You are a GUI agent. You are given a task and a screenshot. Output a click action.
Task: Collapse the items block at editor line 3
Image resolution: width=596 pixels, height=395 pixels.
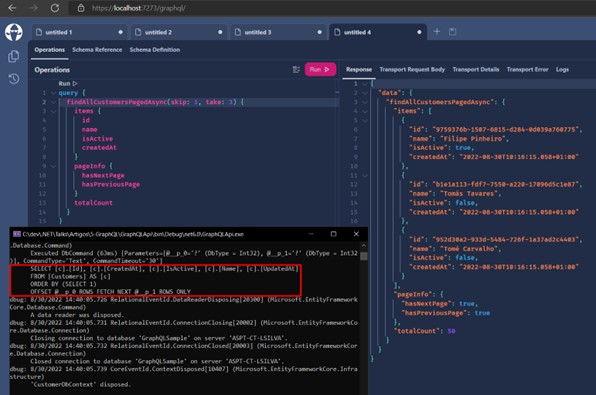click(53, 111)
